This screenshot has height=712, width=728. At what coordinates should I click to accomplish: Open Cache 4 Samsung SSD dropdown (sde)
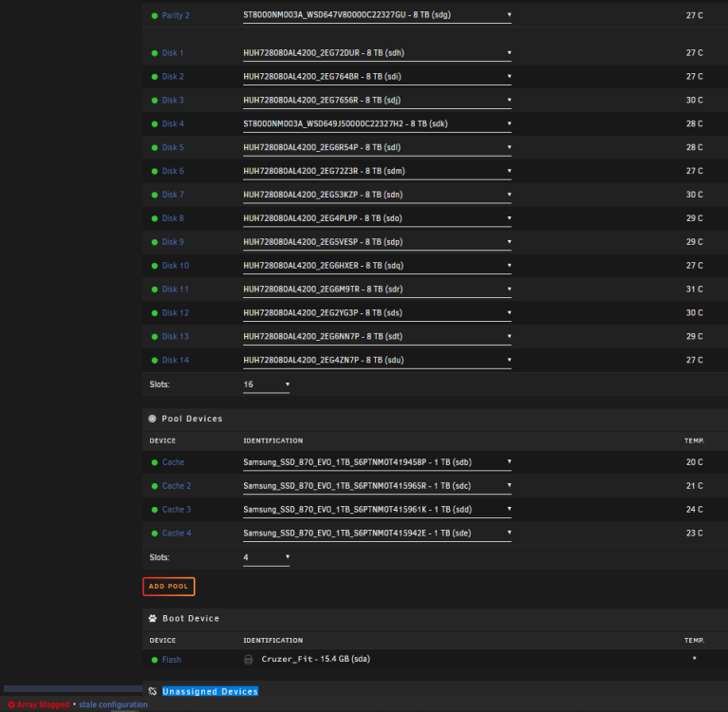coord(377,534)
